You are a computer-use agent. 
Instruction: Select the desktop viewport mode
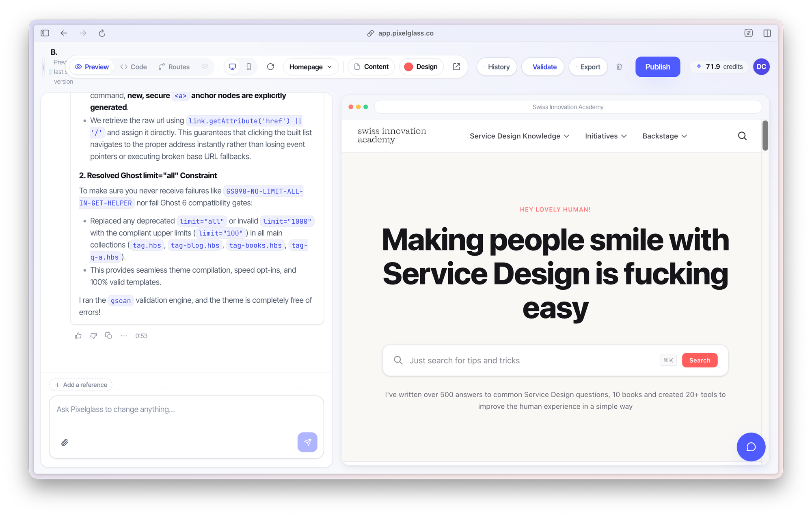click(x=232, y=67)
